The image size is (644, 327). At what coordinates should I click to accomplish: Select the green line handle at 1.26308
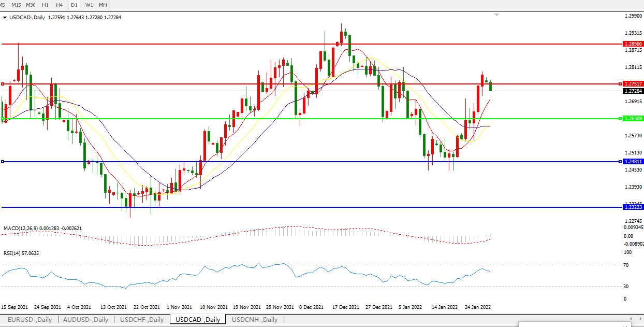pos(3,119)
